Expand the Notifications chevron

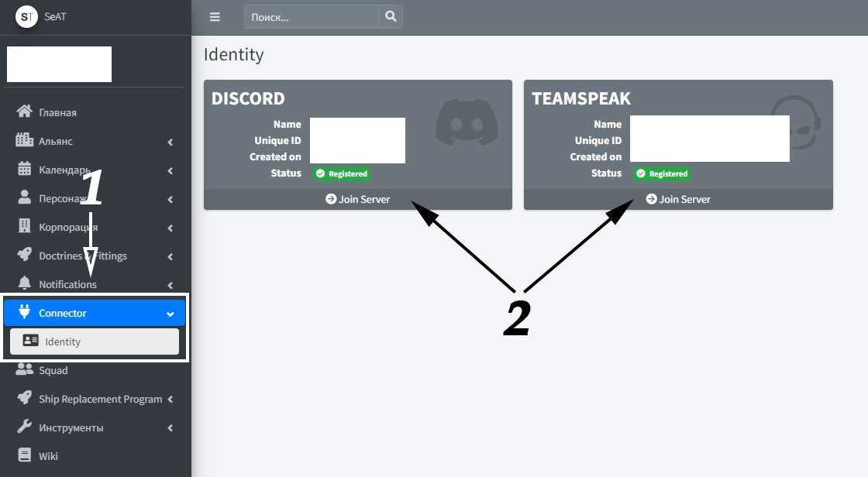[170, 286]
